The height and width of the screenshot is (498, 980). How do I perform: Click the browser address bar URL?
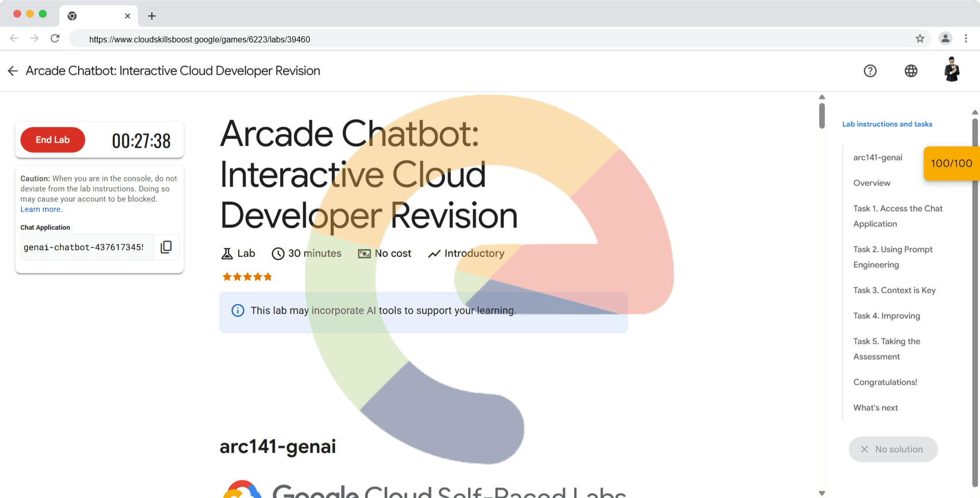point(200,39)
